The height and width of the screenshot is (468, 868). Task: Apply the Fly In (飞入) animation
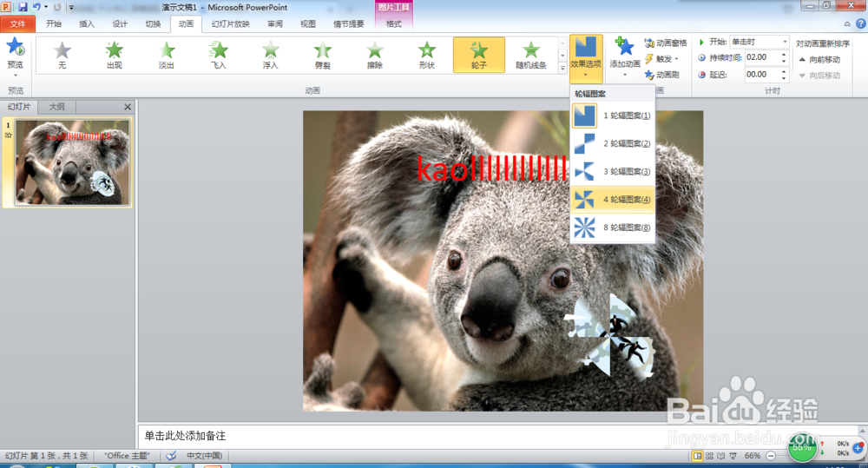(x=219, y=55)
